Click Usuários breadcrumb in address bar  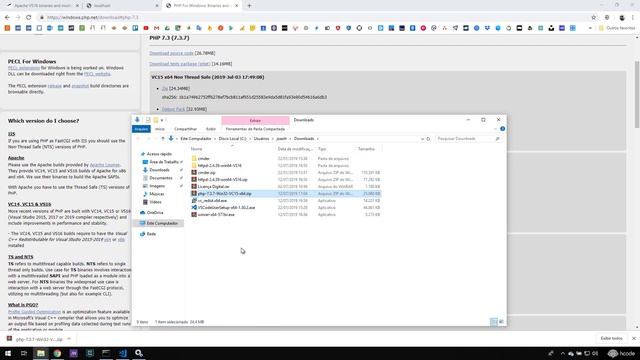(261, 139)
